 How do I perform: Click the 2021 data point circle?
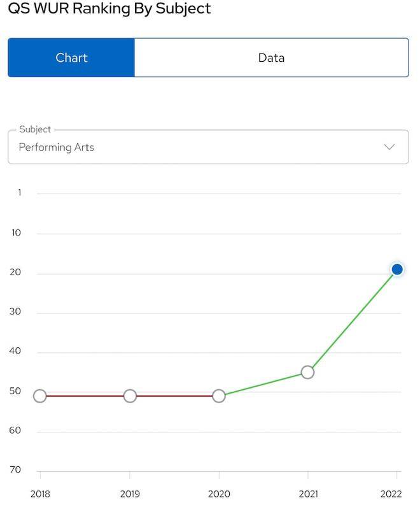[x=307, y=372]
